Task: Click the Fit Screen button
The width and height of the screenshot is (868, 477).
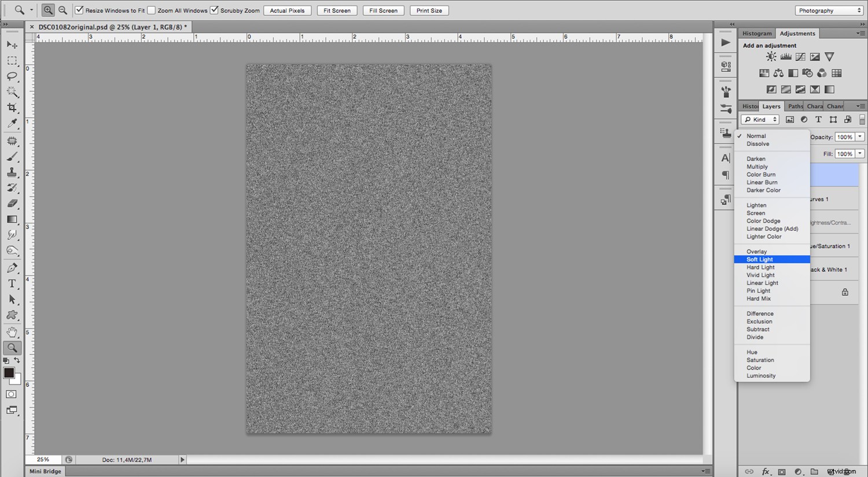Action: pyautogui.click(x=337, y=10)
